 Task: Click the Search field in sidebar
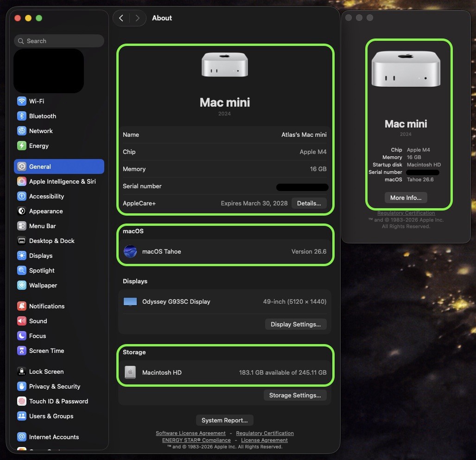click(59, 41)
